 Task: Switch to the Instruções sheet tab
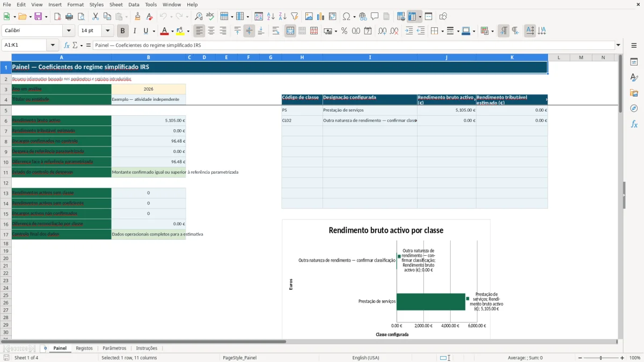(x=147, y=348)
